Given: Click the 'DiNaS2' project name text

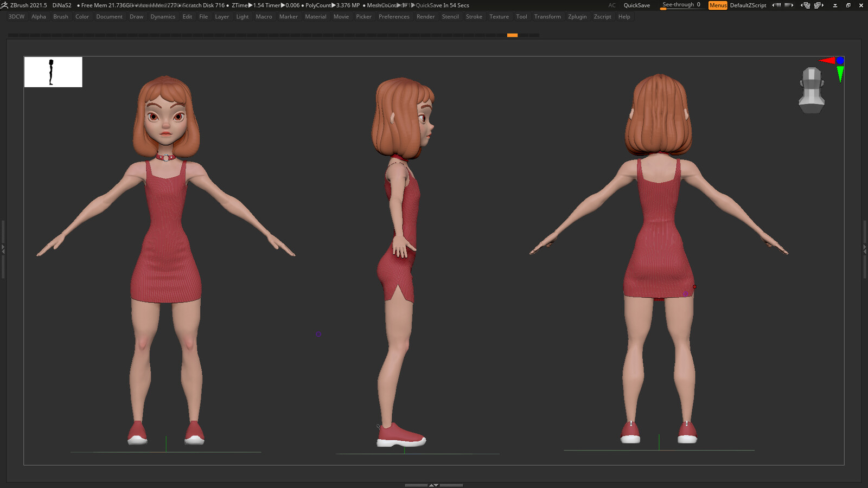Looking at the screenshot, I should (x=62, y=5).
